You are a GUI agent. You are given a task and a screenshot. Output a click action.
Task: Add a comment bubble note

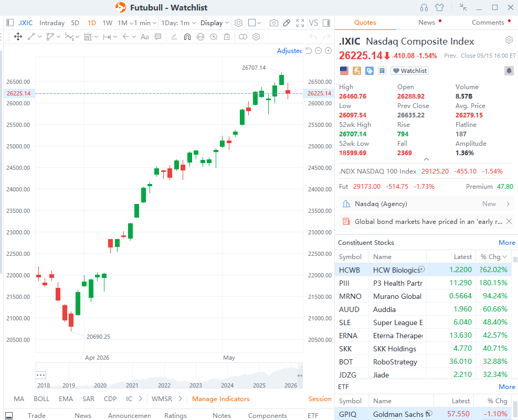(158, 37)
